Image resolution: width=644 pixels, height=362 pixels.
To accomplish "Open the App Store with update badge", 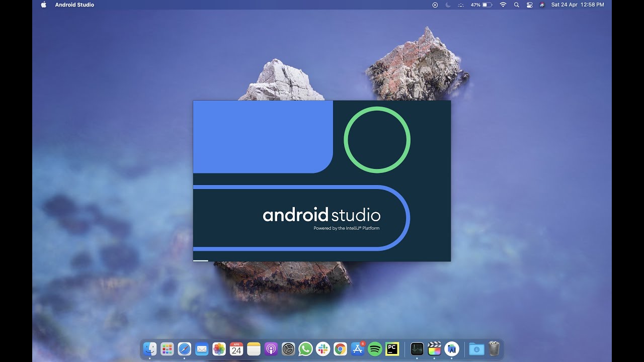I will coord(358,348).
